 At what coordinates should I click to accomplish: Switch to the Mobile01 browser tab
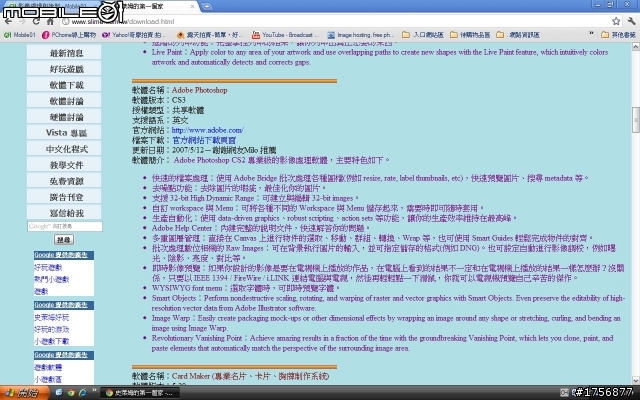(x=49, y=6)
